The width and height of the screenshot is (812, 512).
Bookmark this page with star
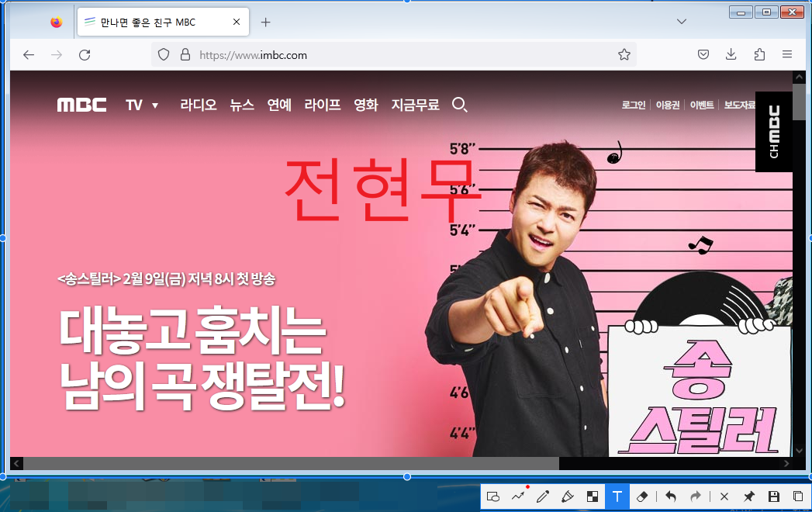624,54
